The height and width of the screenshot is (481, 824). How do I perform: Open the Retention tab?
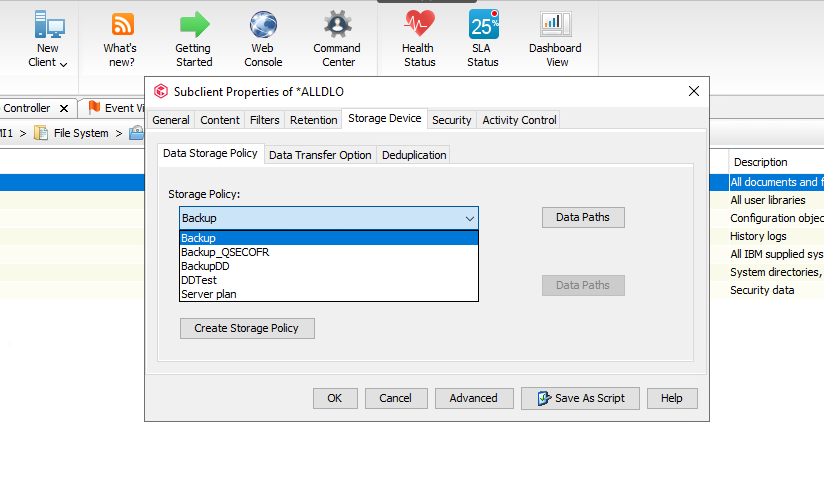[314, 120]
